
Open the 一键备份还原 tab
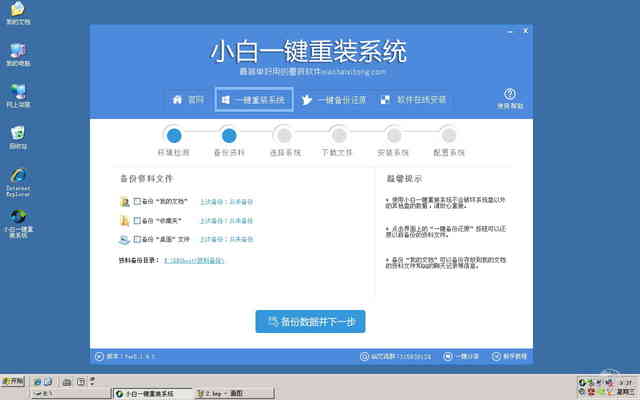pyautogui.click(x=333, y=100)
